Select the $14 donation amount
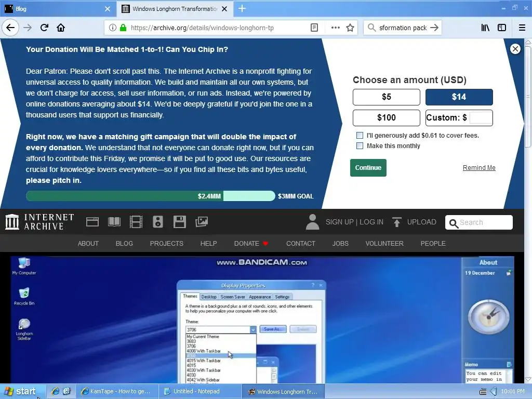 coord(459,97)
